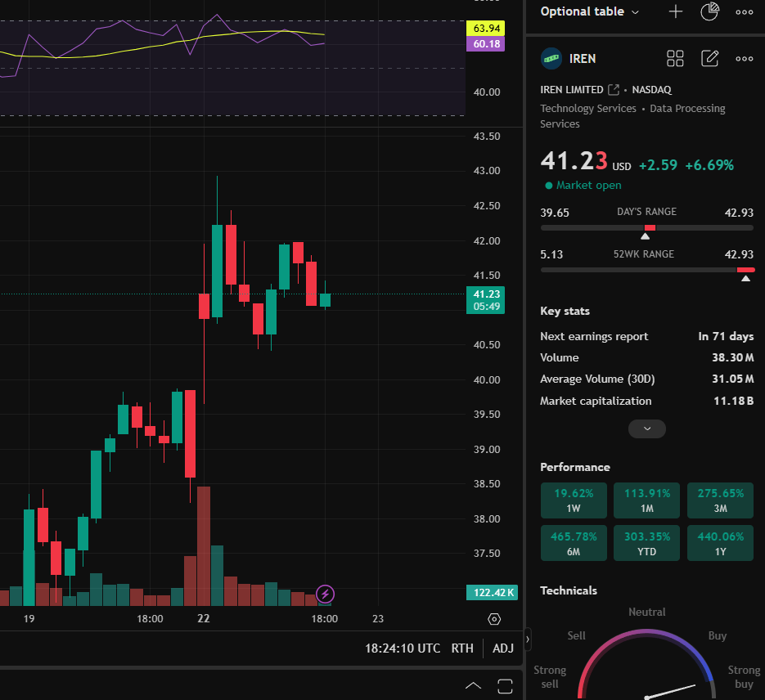Click the Market capitalization stat

[x=647, y=402]
